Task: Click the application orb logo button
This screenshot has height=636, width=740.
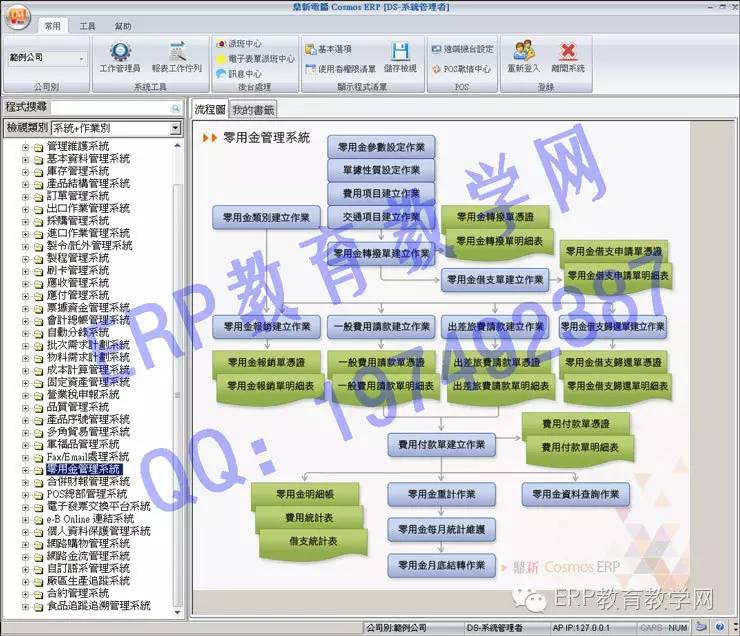Action: click(17, 17)
